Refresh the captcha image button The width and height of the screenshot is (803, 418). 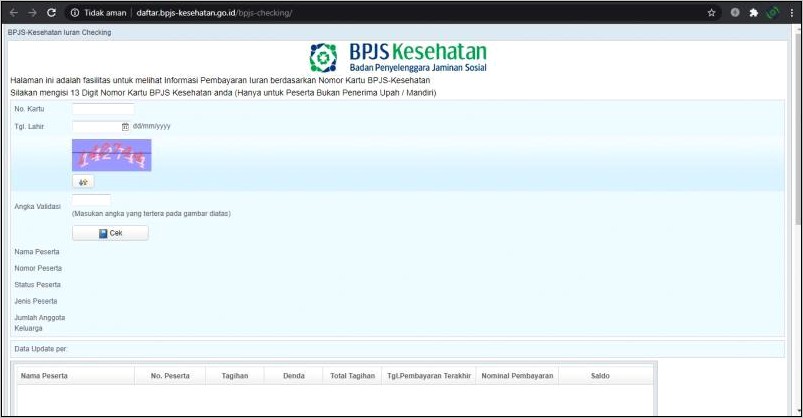click(83, 182)
